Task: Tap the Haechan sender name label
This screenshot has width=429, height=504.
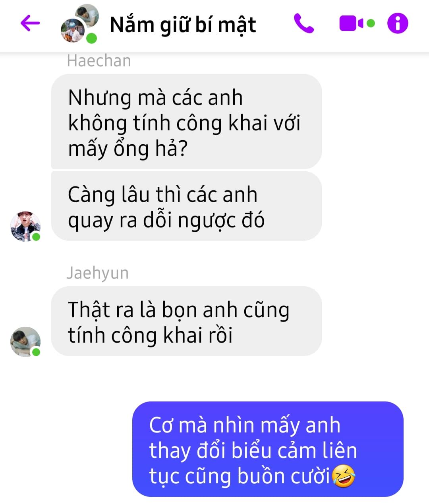Action: point(99,61)
